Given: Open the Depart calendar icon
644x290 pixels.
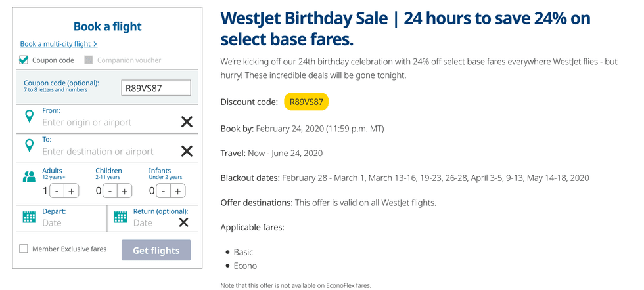Looking at the screenshot, I should [x=29, y=217].
